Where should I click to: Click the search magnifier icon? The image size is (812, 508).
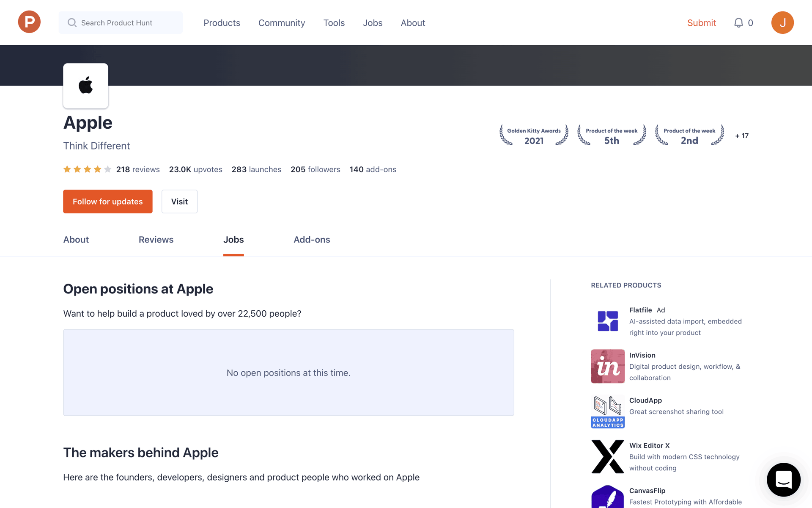pyautogui.click(x=72, y=22)
